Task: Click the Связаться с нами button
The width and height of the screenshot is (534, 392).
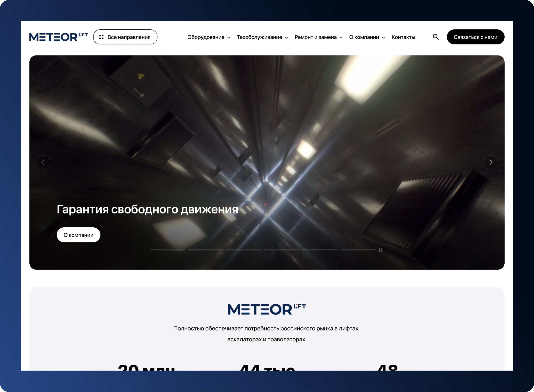Action: click(475, 37)
